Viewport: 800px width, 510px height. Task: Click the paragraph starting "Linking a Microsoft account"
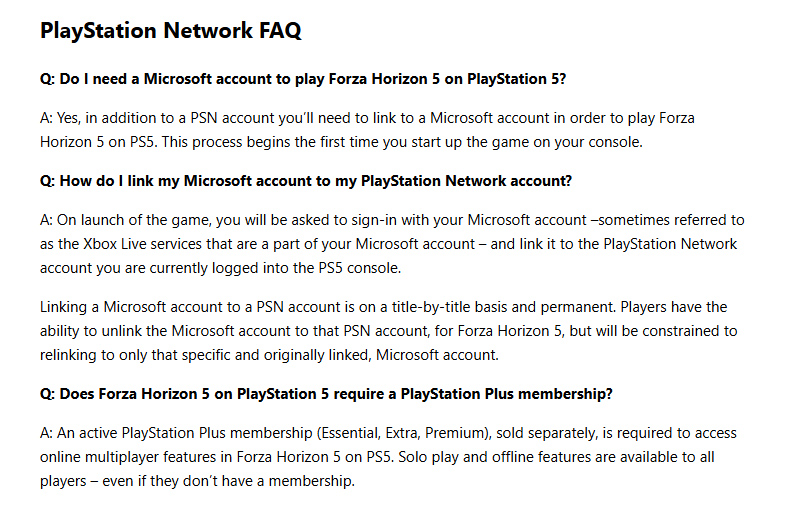click(388, 331)
